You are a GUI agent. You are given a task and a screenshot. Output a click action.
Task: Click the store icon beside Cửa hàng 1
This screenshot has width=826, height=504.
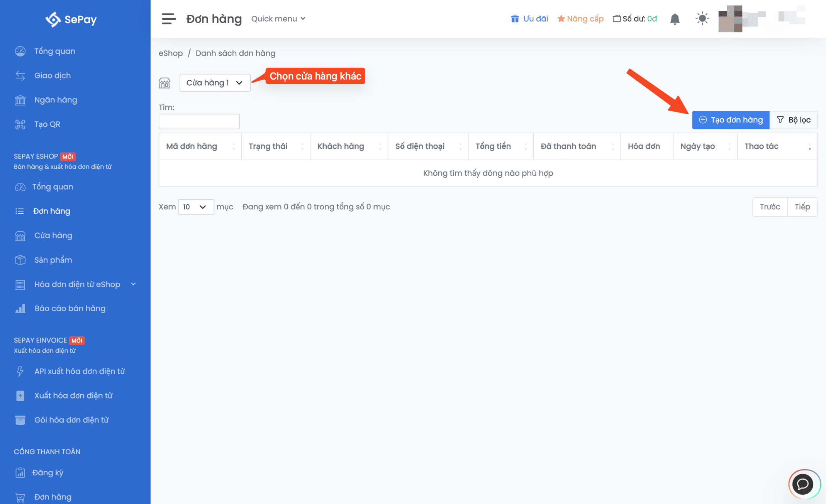(x=165, y=83)
